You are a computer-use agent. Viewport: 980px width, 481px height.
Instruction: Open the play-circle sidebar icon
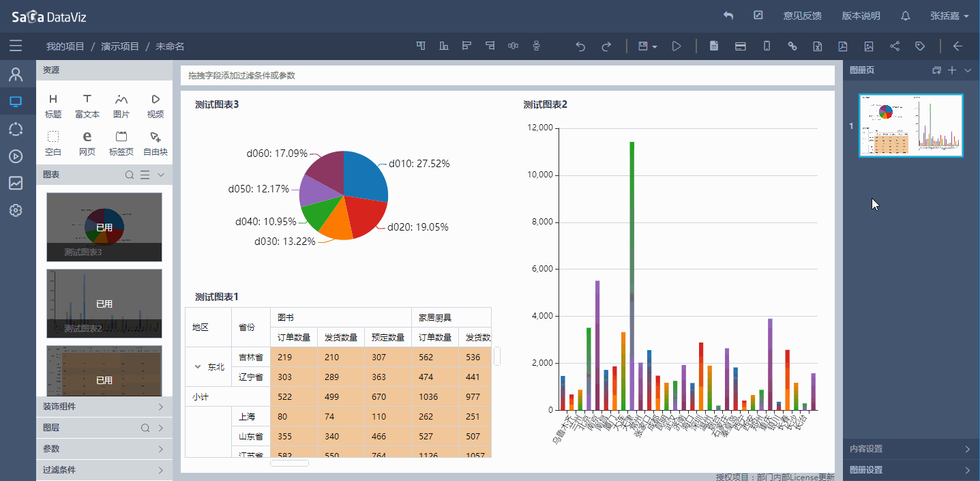pyautogui.click(x=16, y=156)
